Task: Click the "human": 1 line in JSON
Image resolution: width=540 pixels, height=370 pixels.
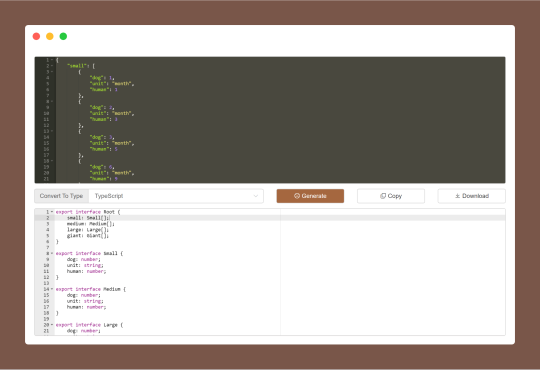Action: click(x=103, y=90)
